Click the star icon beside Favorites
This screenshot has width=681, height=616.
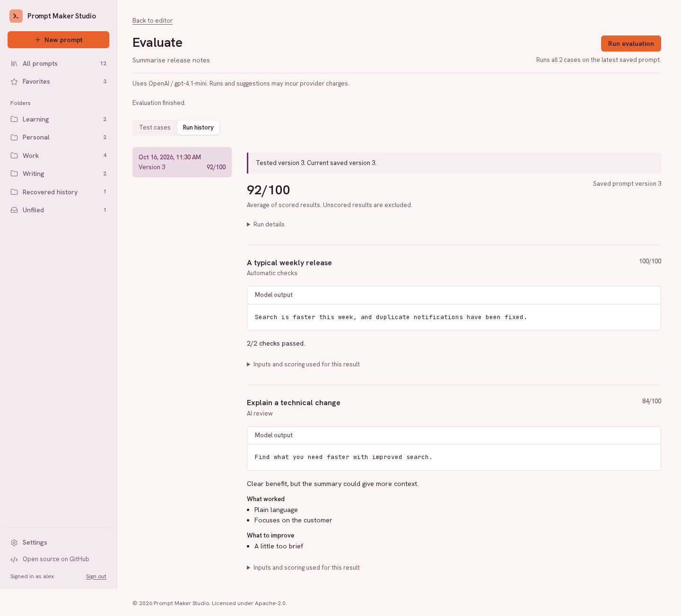(x=14, y=81)
